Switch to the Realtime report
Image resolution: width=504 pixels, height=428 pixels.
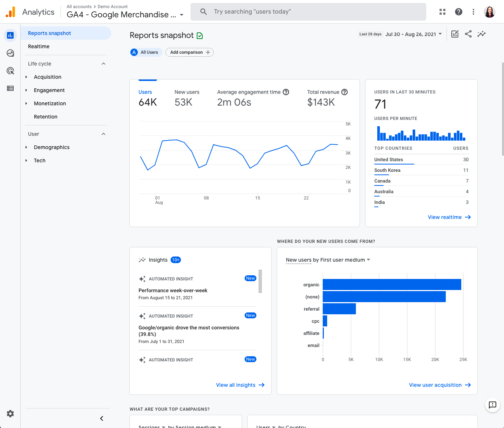39,46
